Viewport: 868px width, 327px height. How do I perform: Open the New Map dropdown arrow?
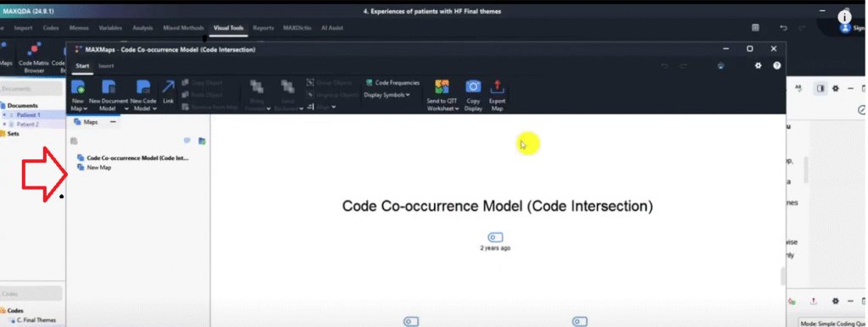pos(85,109)
